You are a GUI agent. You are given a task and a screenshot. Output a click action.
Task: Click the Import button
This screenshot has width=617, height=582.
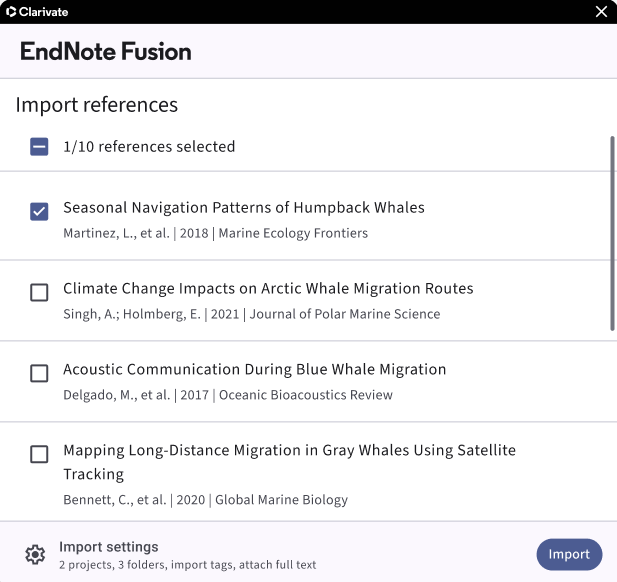click(x=569, y=554)
